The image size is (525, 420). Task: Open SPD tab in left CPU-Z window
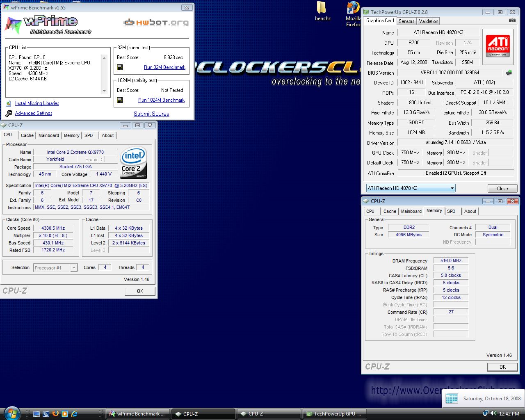tap(89, 135)
